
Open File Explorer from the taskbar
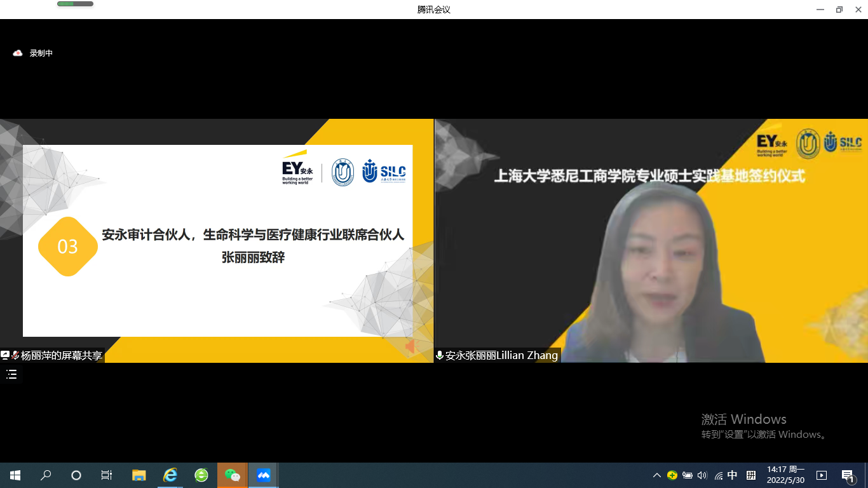[139, 475]
